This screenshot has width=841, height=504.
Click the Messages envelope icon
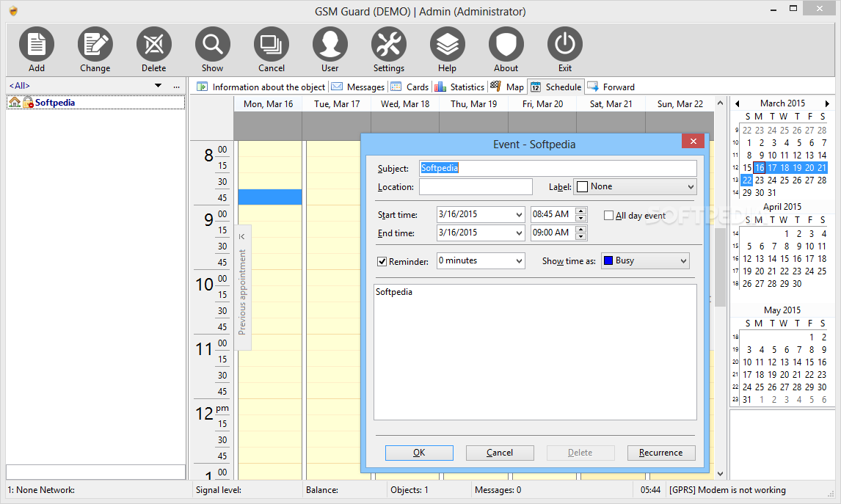pyautogui.click(x=337, y=87)
